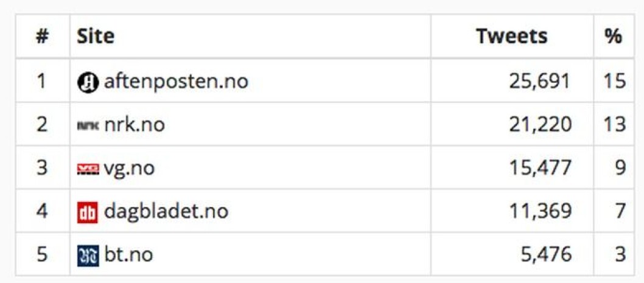The height and width of the screenshot is (283, 644).
Task: Select the 15,477 tweets value
Action: (540, 168)
